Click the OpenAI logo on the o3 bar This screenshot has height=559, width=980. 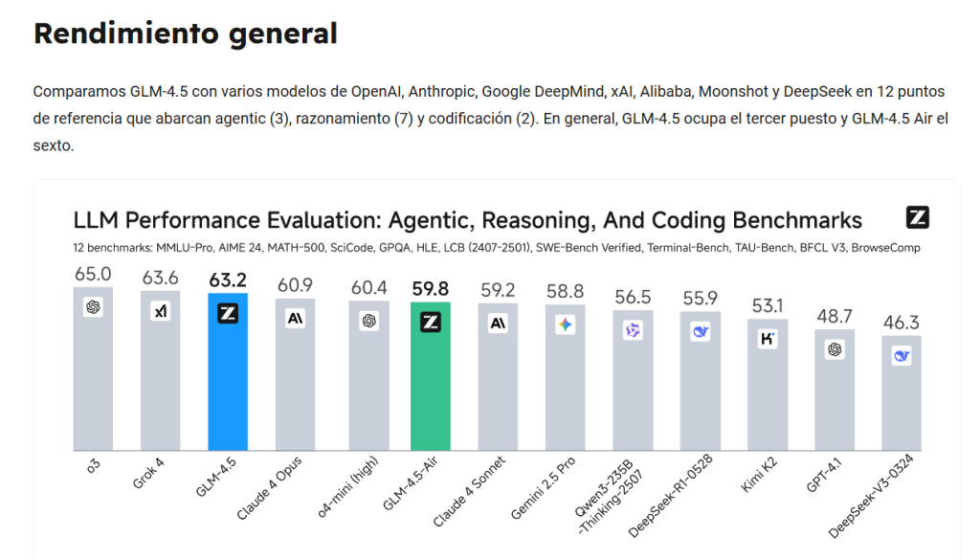[93, 307]
